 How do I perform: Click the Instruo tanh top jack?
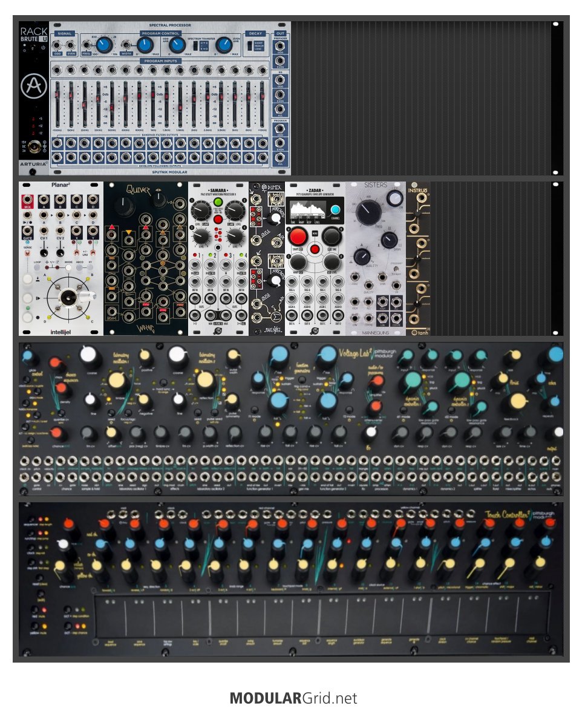422,198
